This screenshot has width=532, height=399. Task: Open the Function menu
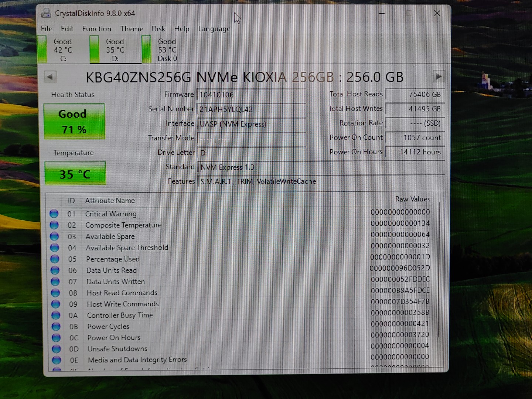click(96, 28)
